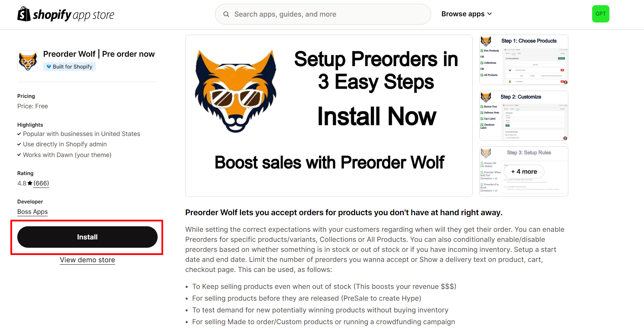Click the Browse apps chevron arrow

(489, 14)
